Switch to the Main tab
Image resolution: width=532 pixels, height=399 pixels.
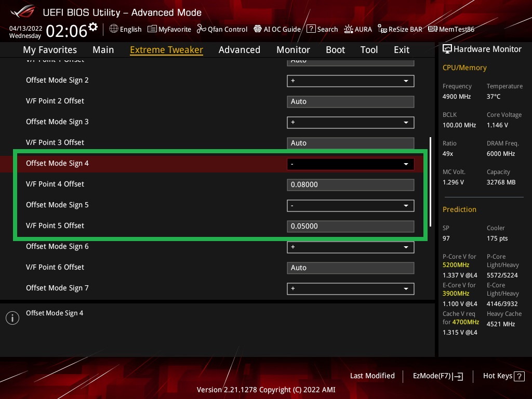(103, 50)
